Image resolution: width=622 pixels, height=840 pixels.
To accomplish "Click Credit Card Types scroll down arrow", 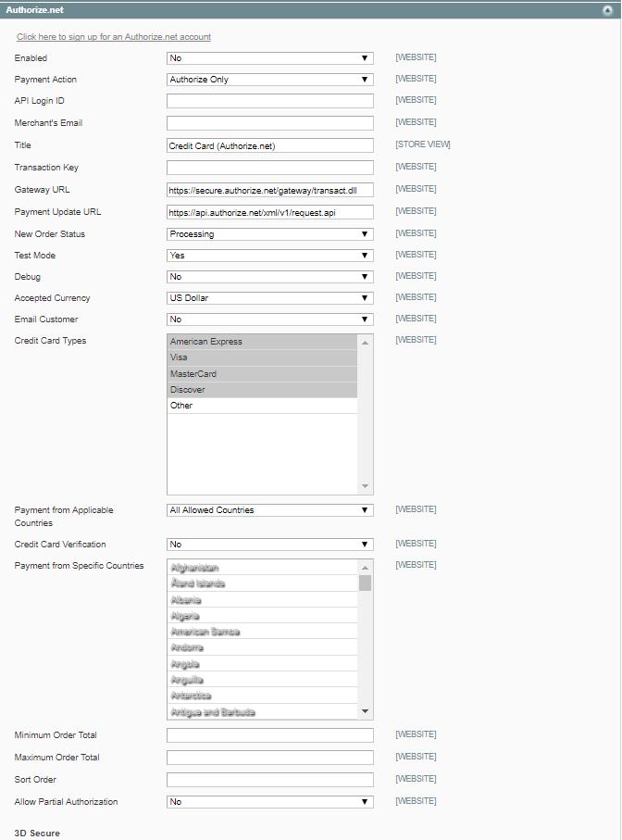I will click(x=365, y=486).
